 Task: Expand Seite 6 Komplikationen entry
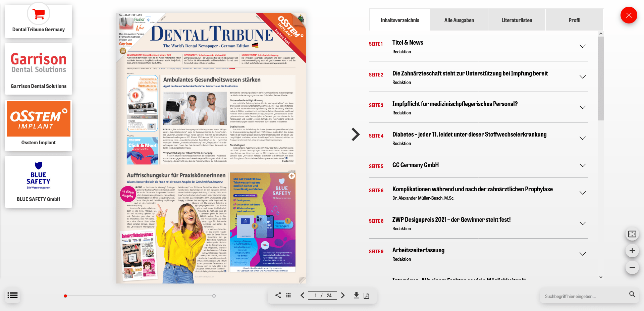[583, 193]
